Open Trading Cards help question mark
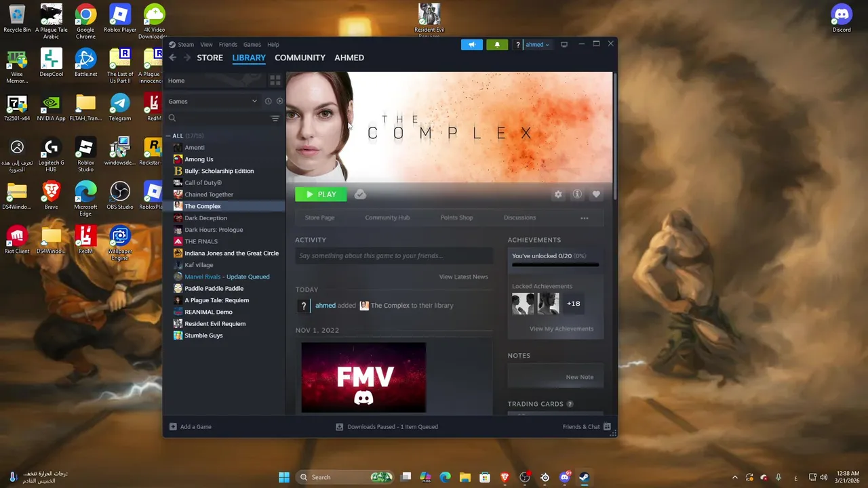 click(x=570, y=404)
